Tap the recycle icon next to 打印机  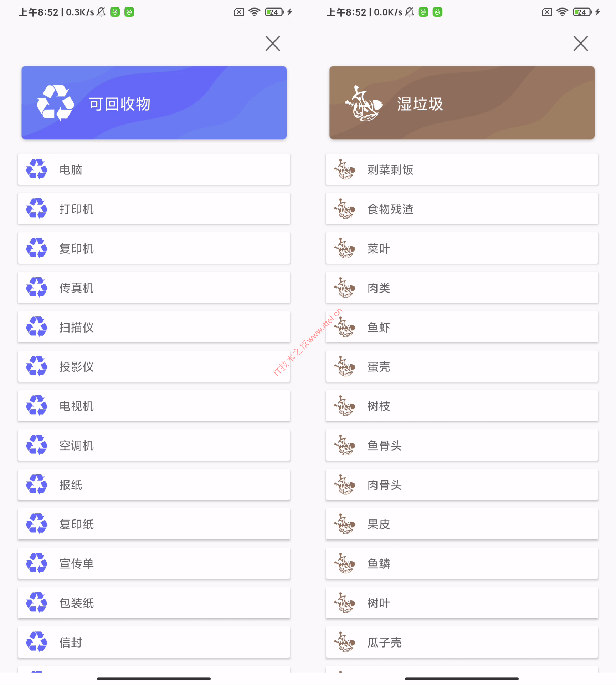click(37, 209)
